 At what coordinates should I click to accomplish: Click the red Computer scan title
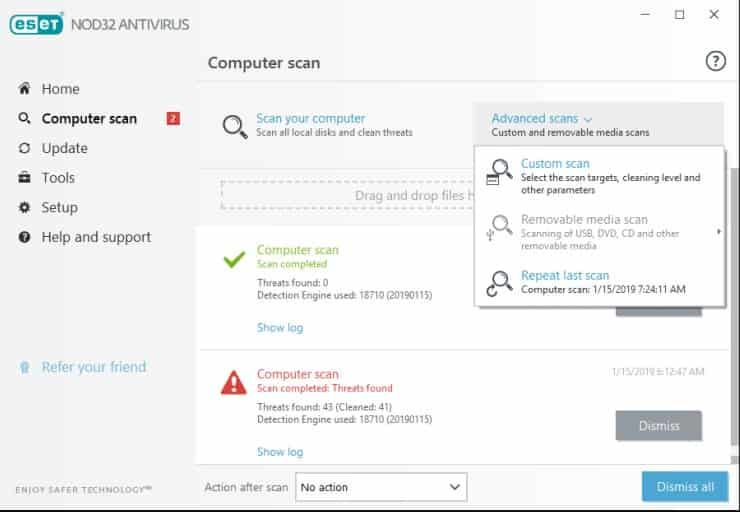298,374
